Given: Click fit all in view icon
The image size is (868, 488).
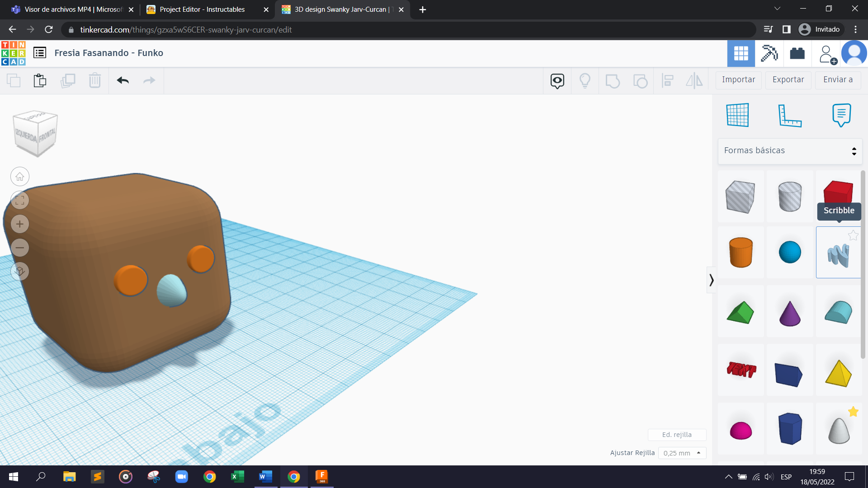Looking at the screenshot, I should coord(20,200).
